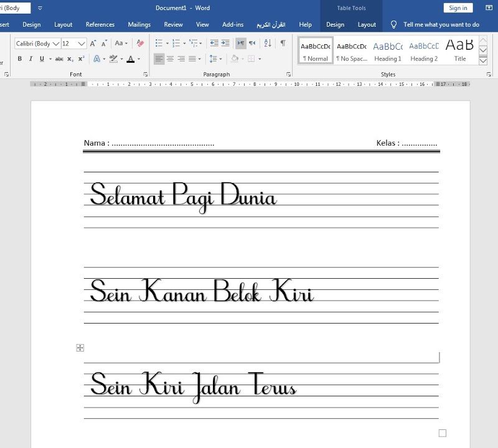Screen dimensions: 498x448
Task: Open Paragraph dialog launcher
Action: point(288,74)
